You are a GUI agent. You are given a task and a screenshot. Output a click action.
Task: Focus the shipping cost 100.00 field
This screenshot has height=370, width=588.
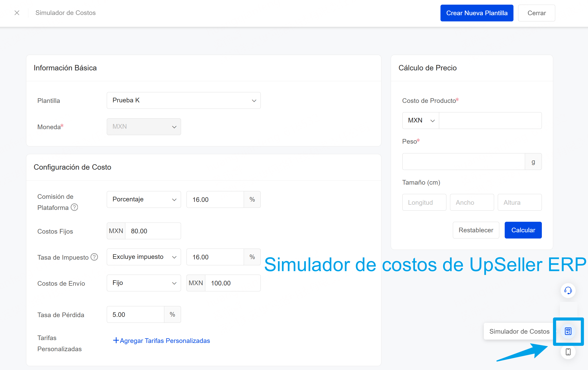pyautogui.click(x=233, y=283)
